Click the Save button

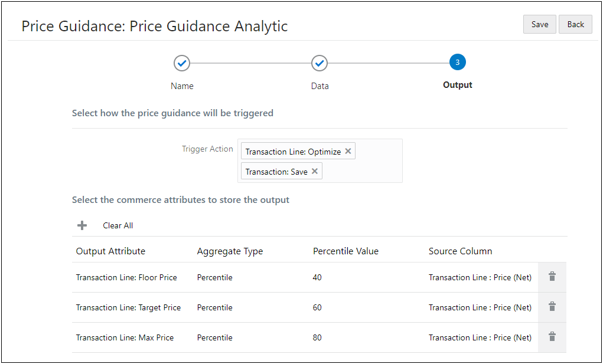point(539,24)
